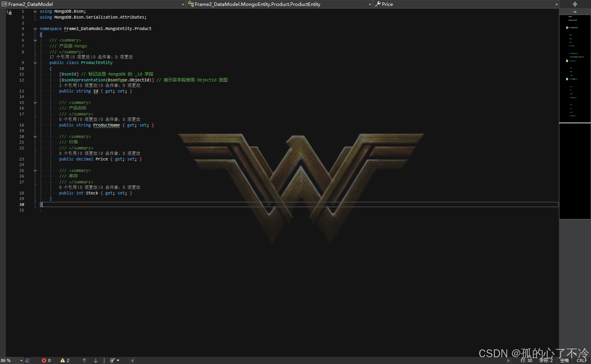Click the 空格 indentation setting
This screenshot has width=591, height=364.
564,360
